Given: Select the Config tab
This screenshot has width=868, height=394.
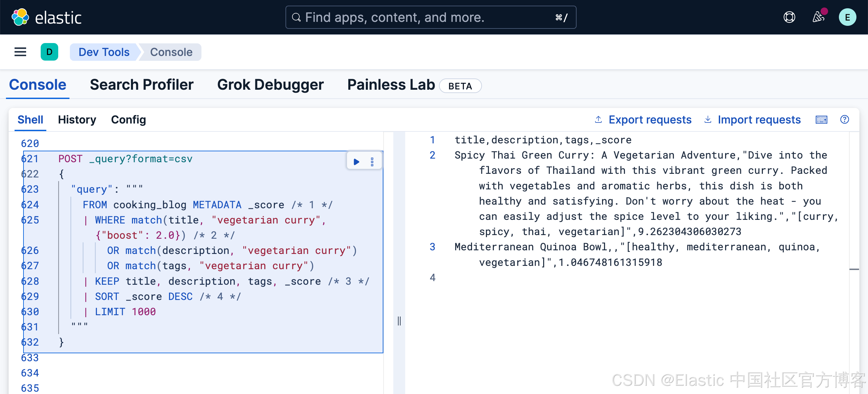Looking at the screenshot, I should pyautogui.click(x=128, y=120).
